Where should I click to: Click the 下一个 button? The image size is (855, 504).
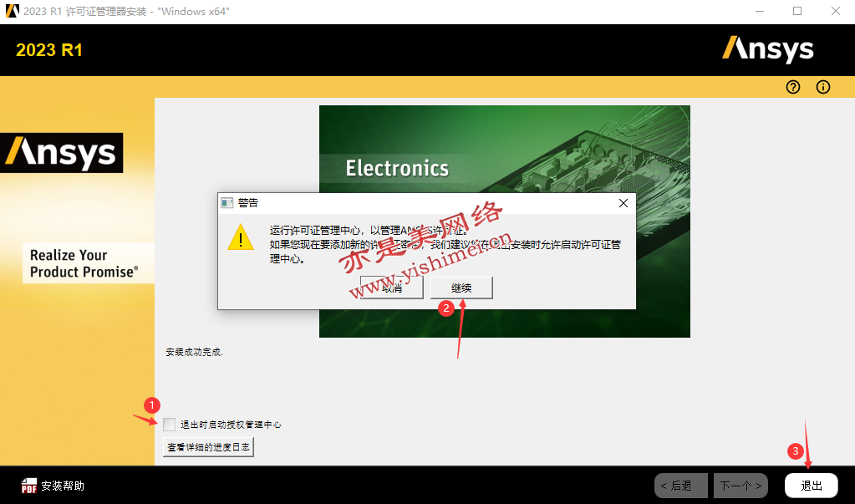741,486
